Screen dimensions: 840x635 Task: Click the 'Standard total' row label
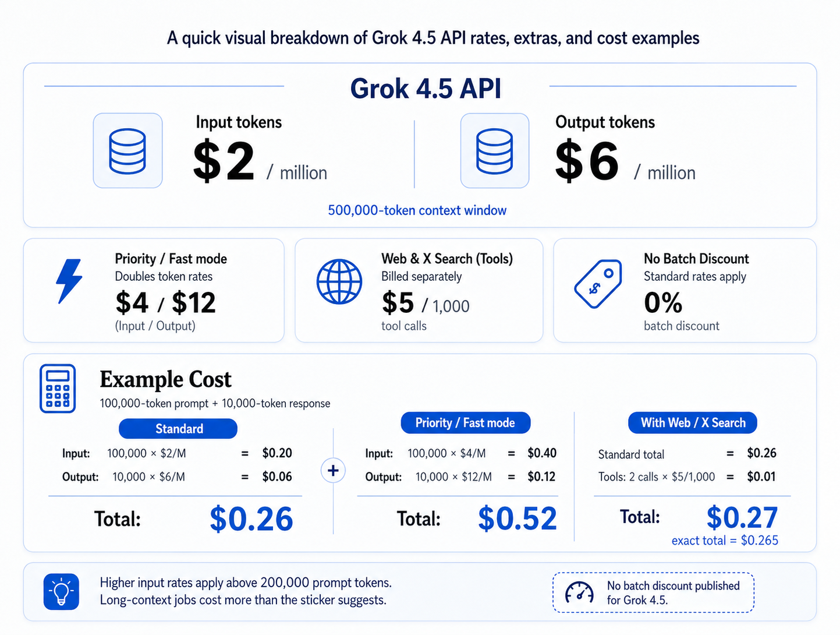click(631, 454)
